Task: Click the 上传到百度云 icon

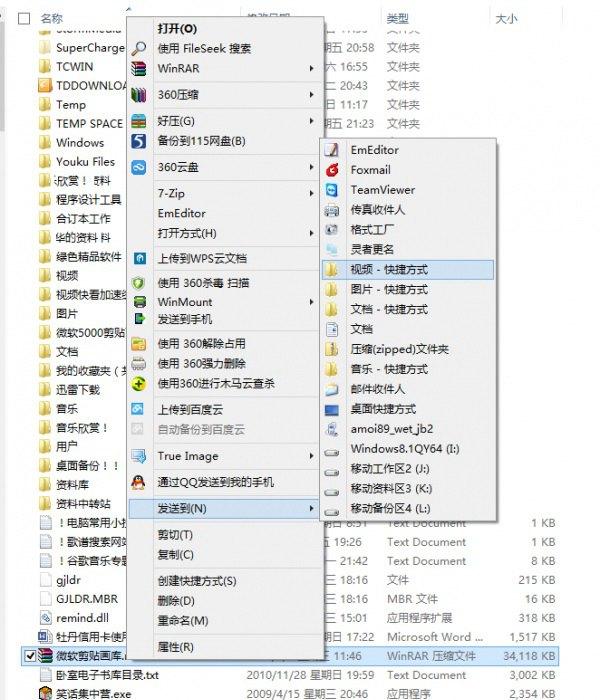Action: 138,409
